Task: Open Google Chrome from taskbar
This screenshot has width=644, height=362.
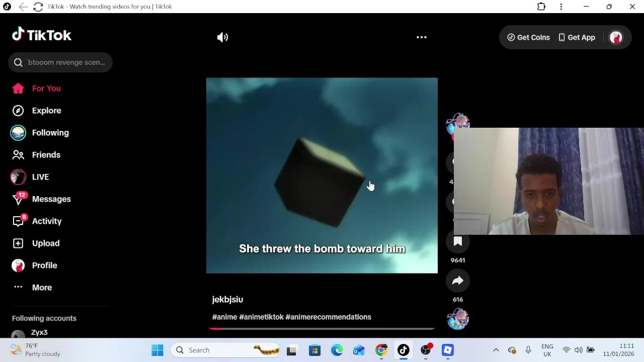Action: (381, 350)
